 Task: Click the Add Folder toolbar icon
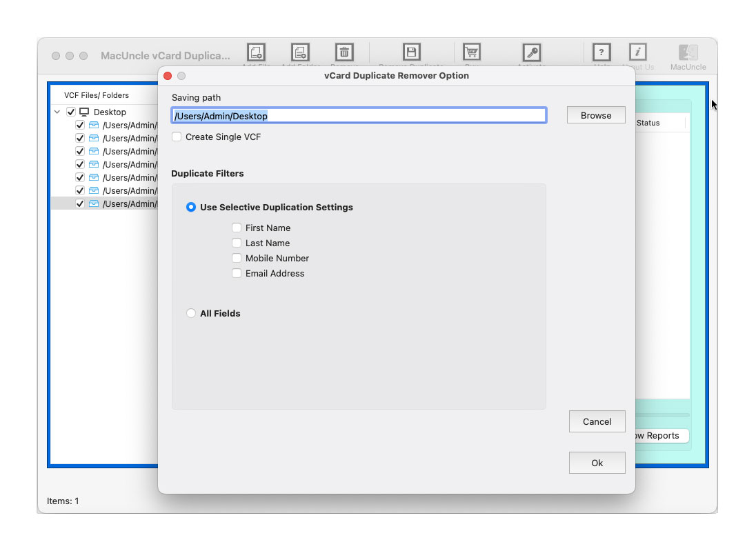coord(301,52)
